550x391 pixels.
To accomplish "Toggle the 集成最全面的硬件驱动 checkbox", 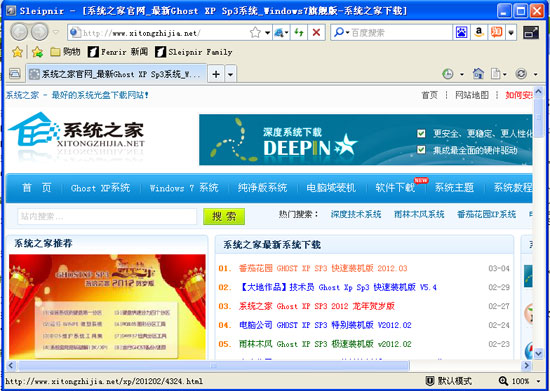I will coord(421,150).
